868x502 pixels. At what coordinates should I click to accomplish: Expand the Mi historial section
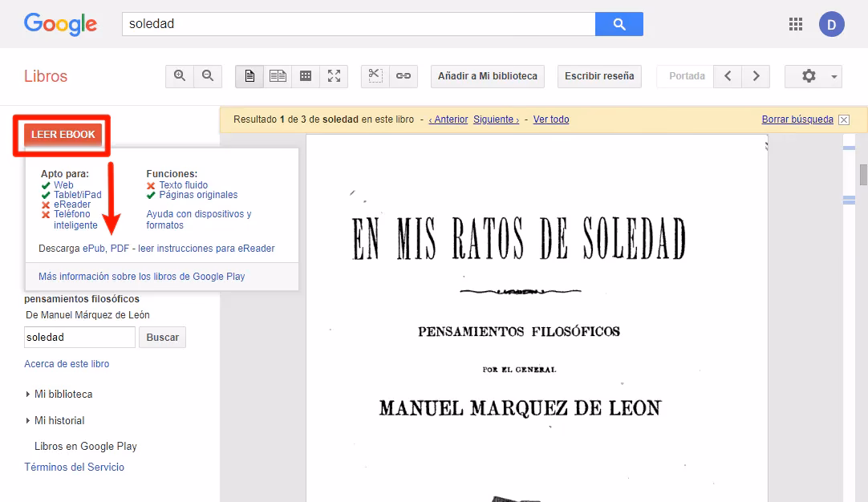(x=59, y=420)
